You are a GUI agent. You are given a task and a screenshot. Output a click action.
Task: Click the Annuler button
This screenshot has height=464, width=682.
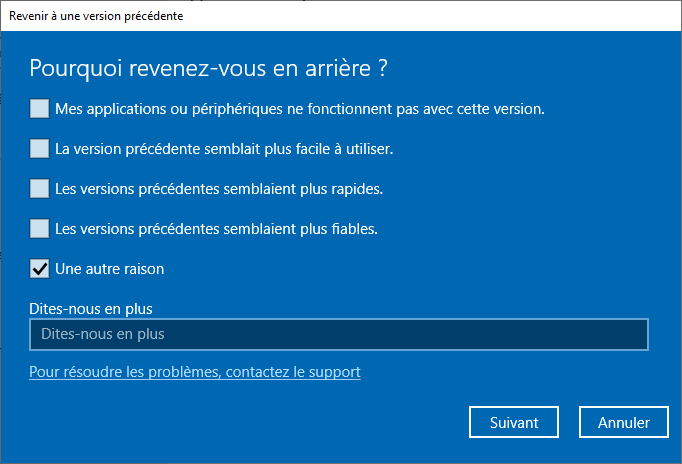pos(624,422)
